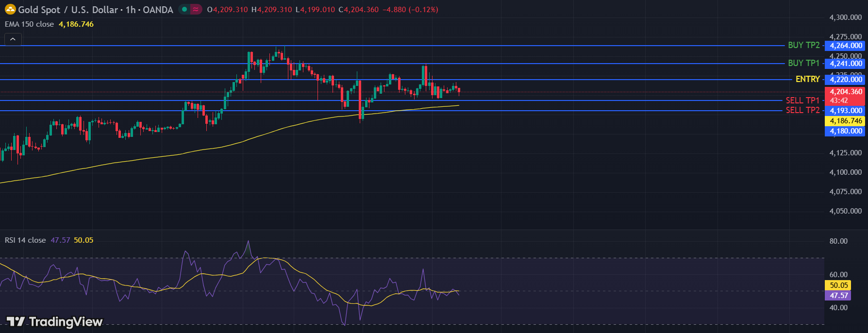Click the red current price tag 4,204.360
Image resolution: width=868 pixels, height=333 pixels.
point(845,92)
